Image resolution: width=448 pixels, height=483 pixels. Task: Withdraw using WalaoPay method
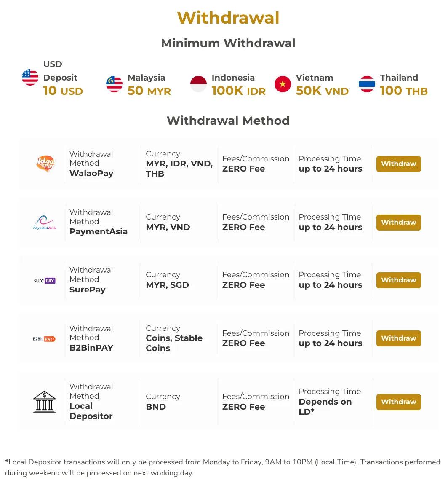coord(398,164)
